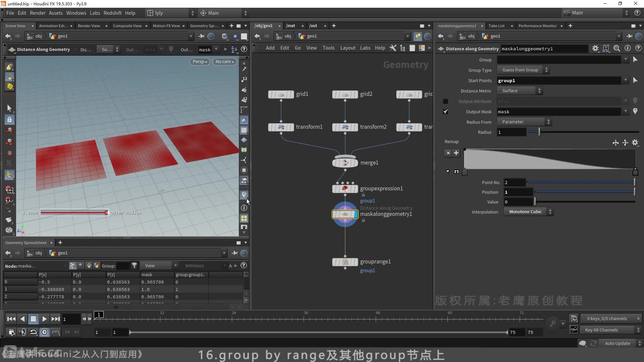This screenshot has width=644, height=362.
Task: Select the transform1 node
Action: [281, 127]
